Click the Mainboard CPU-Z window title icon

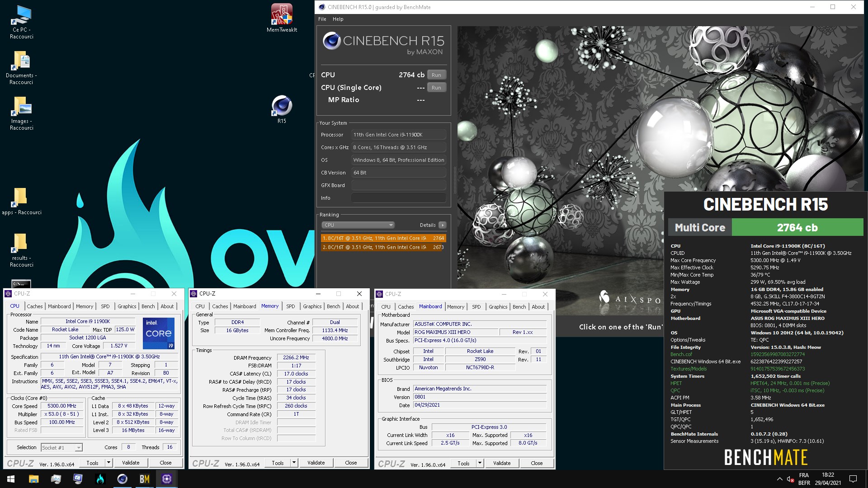click(379, 294)
